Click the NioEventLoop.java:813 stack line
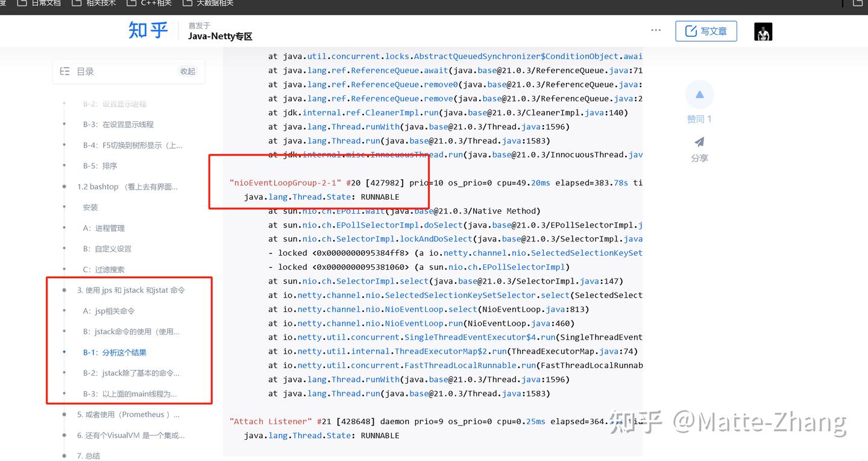Viewport: 868px width, 461px height. [429, 310]
